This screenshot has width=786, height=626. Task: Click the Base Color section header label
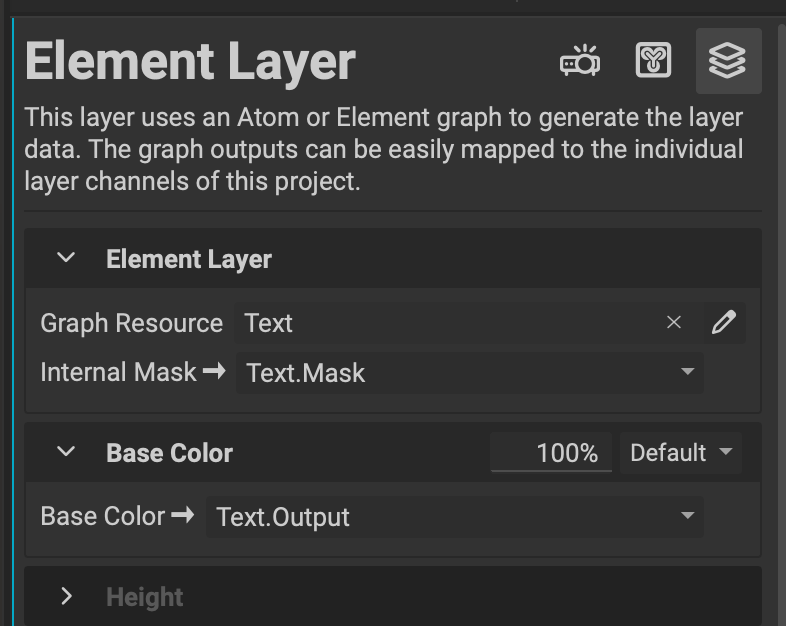click(169, 453)
